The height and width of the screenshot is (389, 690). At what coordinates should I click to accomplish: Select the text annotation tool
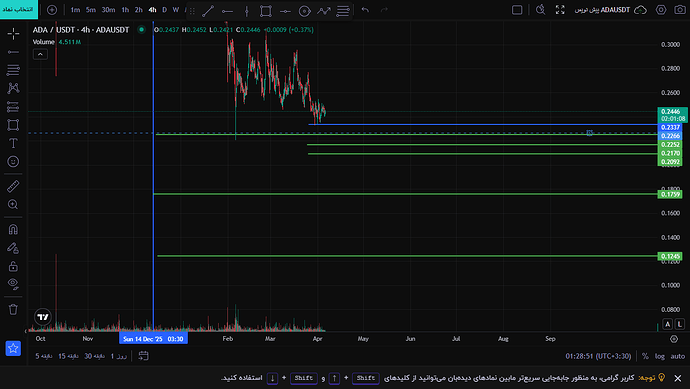click(x=13, y=143)
